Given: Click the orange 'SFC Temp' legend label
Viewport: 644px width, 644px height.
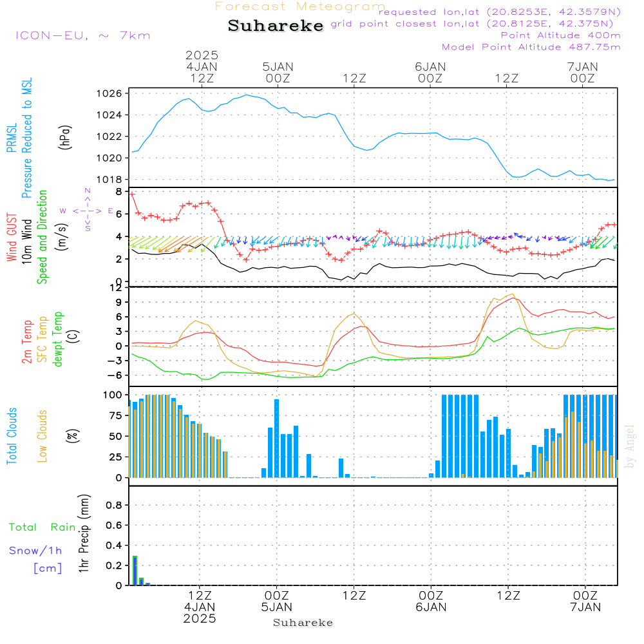Looking at the screenshot, I should [43, 339].
